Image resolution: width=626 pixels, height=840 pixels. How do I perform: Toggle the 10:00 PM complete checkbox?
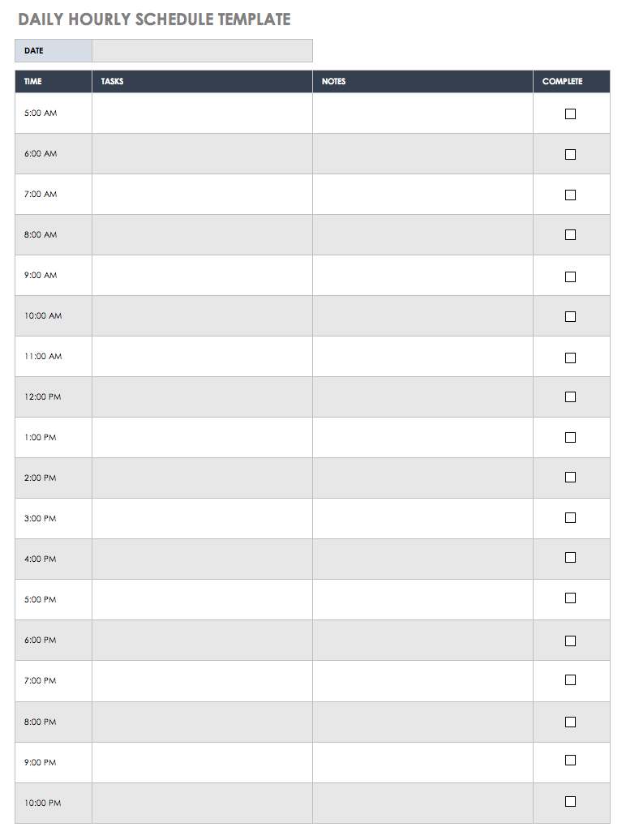pos(570,802)
